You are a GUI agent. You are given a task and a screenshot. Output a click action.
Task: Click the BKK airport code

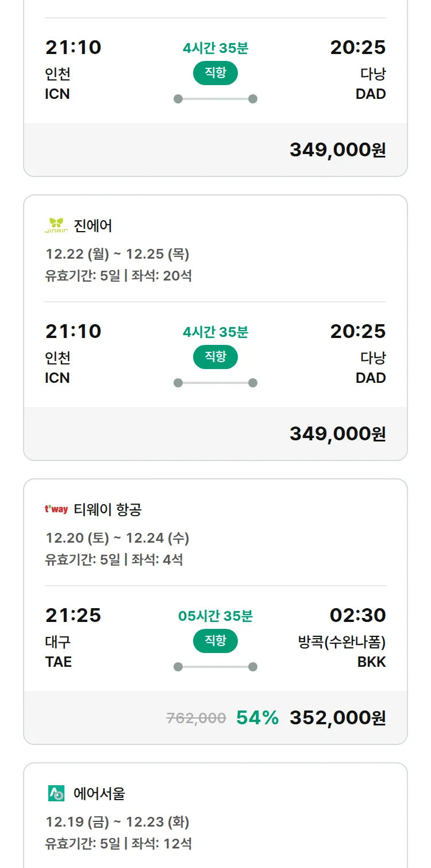(x=371, y=662)
